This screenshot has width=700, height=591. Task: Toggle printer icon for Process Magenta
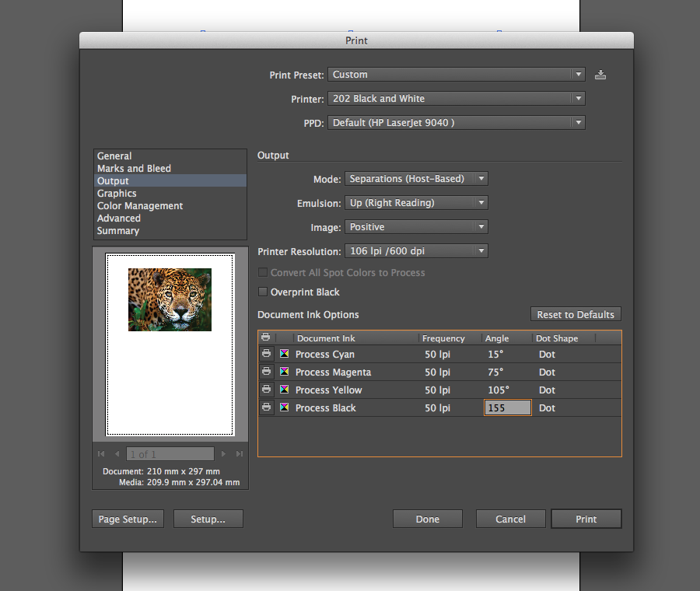coord(267,372)
